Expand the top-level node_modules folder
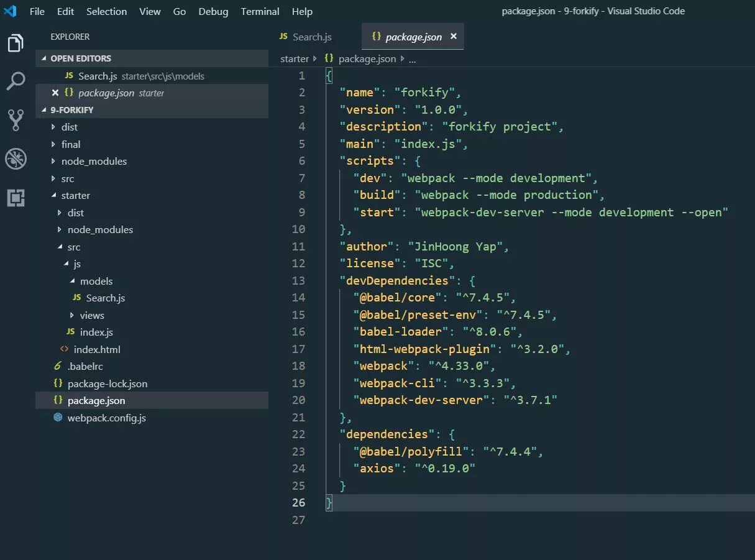 tap(94, 161)
